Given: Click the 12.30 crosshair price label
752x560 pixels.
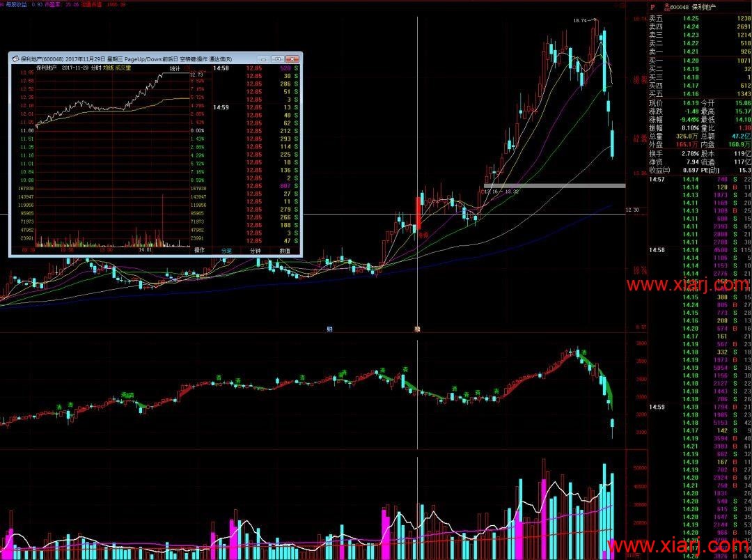Looking at the screenshot, I should [632, 210].
